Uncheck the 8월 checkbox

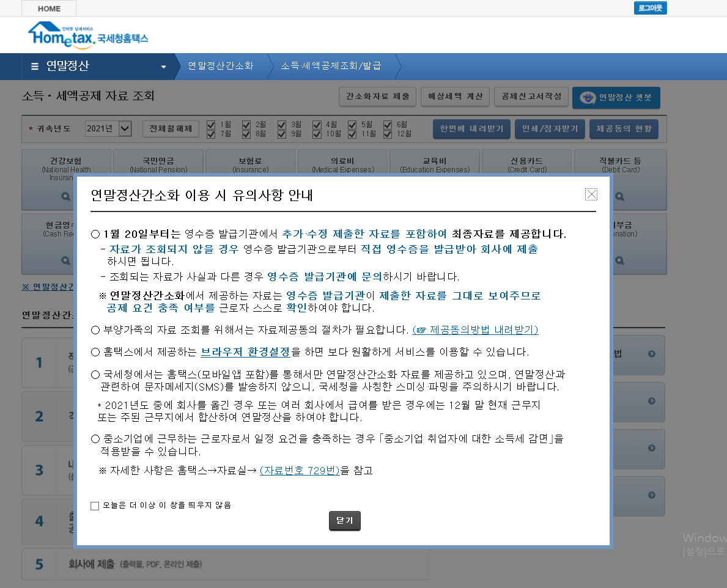click(246, 134)
